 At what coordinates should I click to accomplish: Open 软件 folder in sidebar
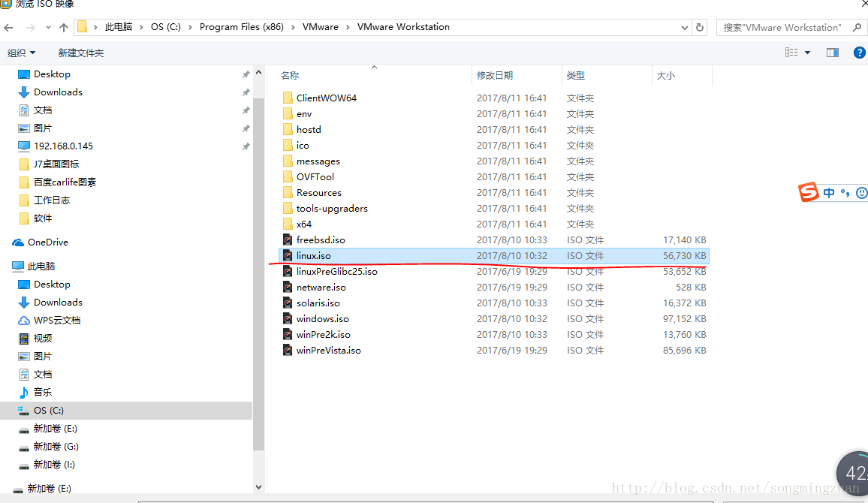pyautogui.click(x=43, y=218)
